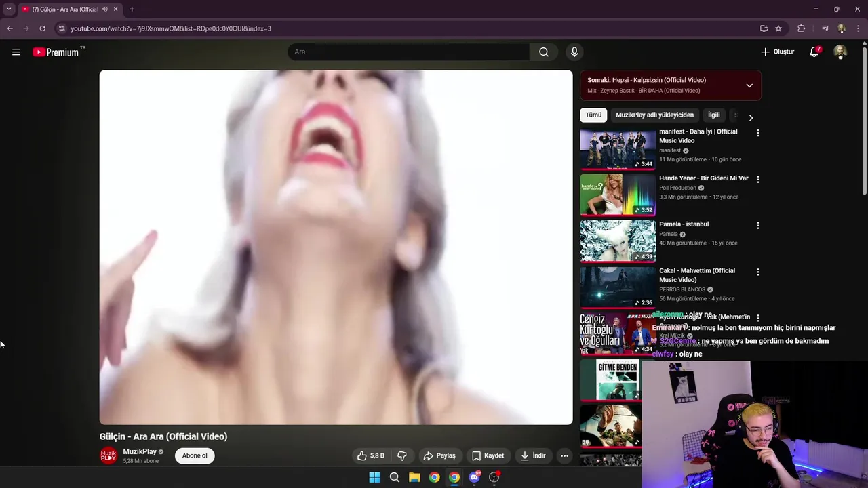
Task: Show more filter chips with right arrow
Action: [751, 117]
